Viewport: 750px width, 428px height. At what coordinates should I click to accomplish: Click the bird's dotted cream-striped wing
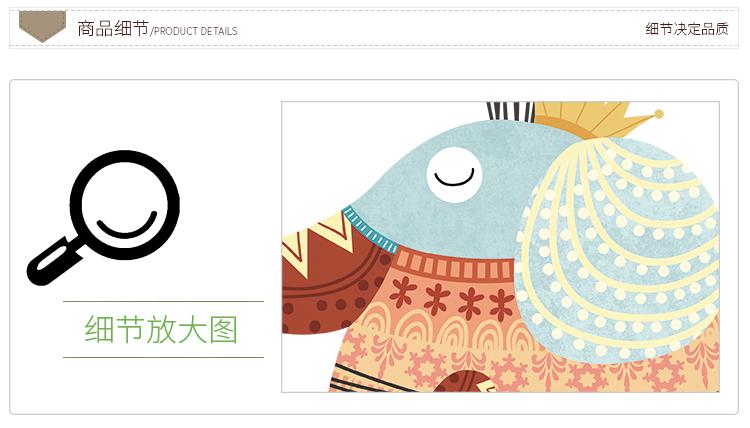617,249
